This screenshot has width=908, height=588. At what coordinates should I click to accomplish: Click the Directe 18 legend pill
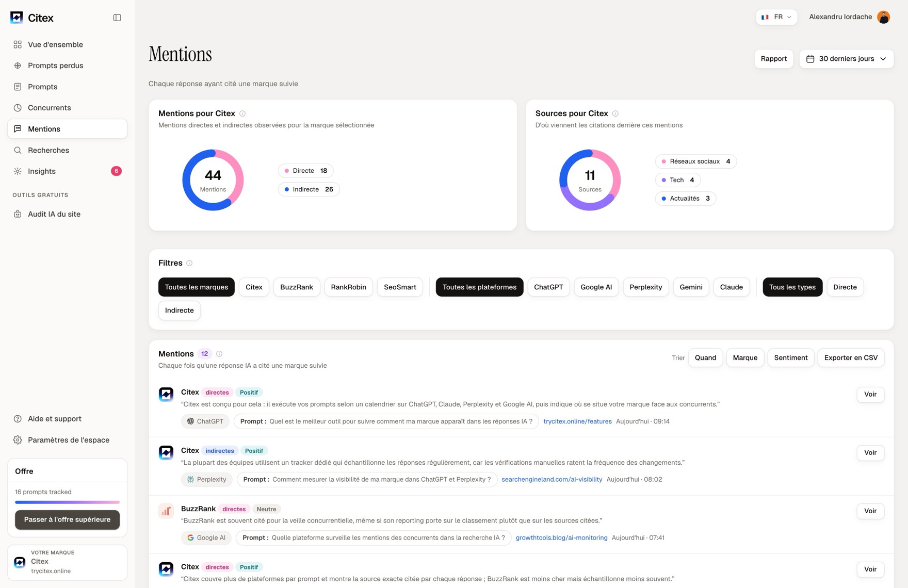(306, 171)
